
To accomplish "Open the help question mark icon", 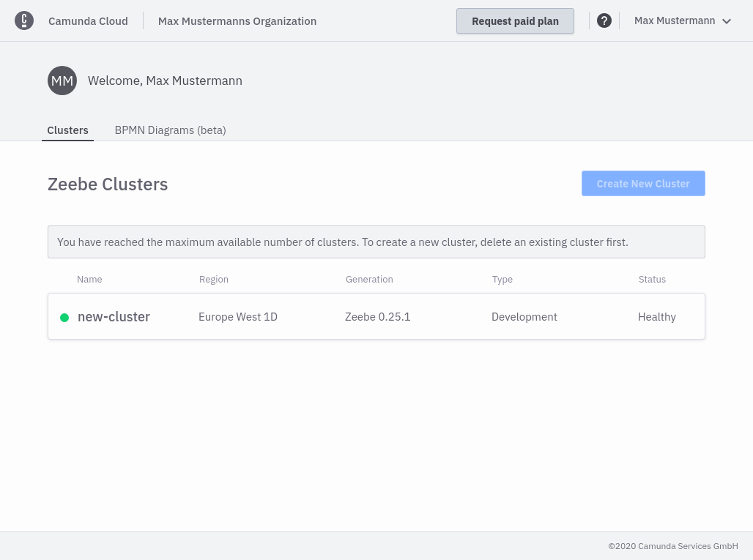I will 604,20.
